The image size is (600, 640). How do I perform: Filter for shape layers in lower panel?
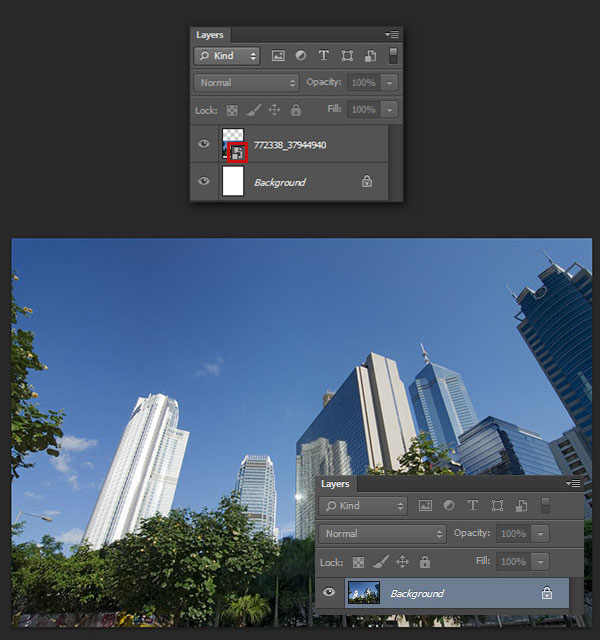[497, 506]
